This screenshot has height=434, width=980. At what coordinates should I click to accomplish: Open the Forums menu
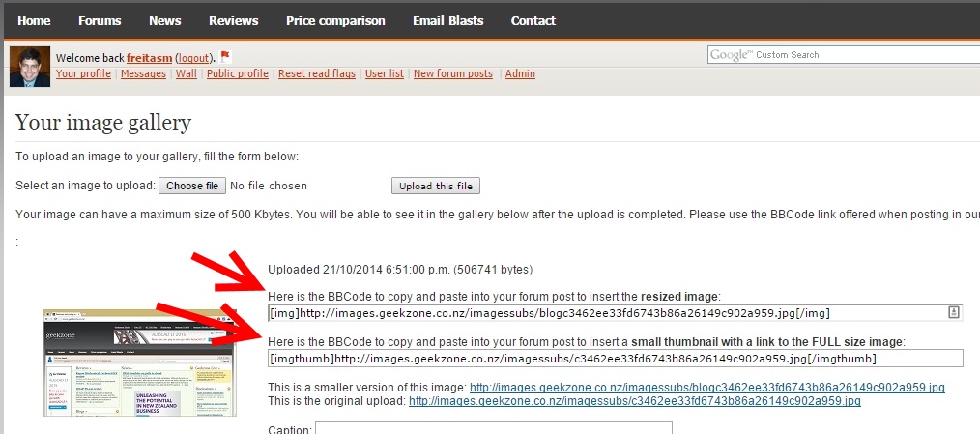[100, 20]
